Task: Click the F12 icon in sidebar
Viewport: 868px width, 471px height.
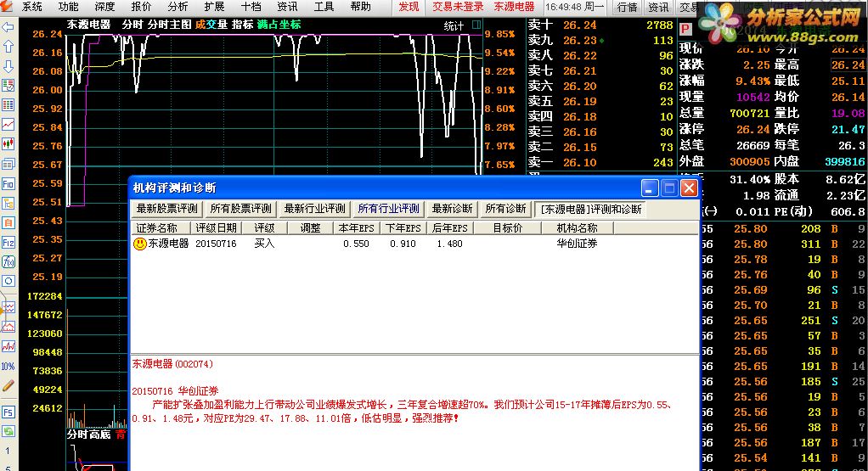Action: (8, 242)
